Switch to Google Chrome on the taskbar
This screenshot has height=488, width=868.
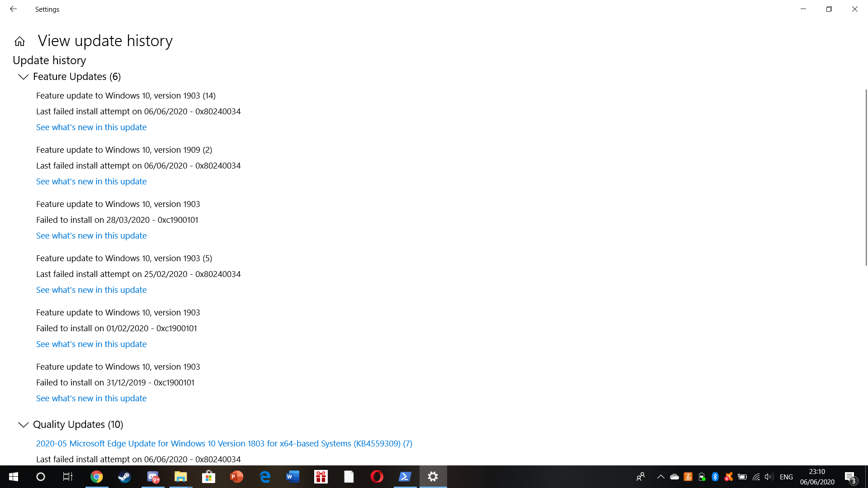[x=97, y=477]
